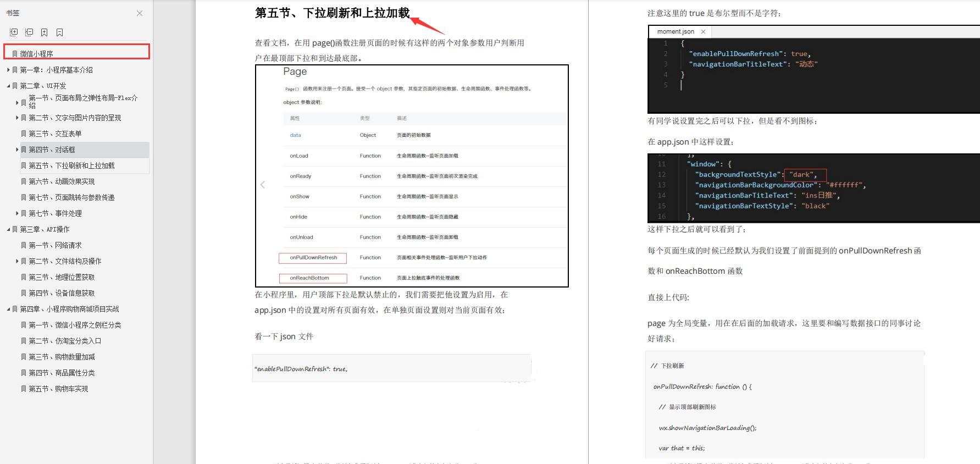Open 第一节、微信小程序之侧栏分类 bookmark

[x=75, y=325]
